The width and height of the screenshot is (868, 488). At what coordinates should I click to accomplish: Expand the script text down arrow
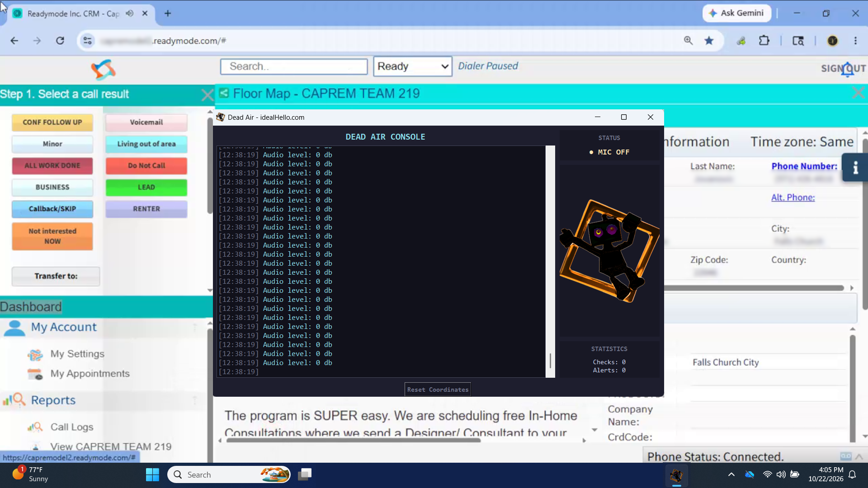coord(594,430)
